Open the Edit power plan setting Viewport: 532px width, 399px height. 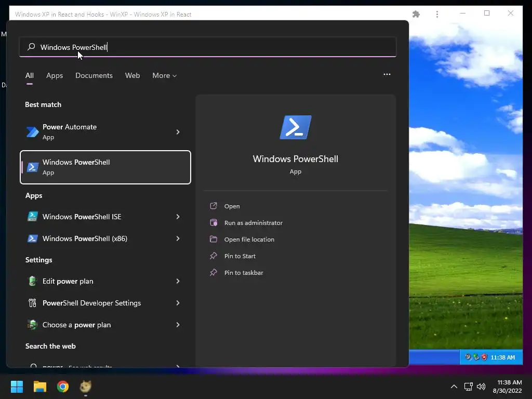(x=105, y=281)
